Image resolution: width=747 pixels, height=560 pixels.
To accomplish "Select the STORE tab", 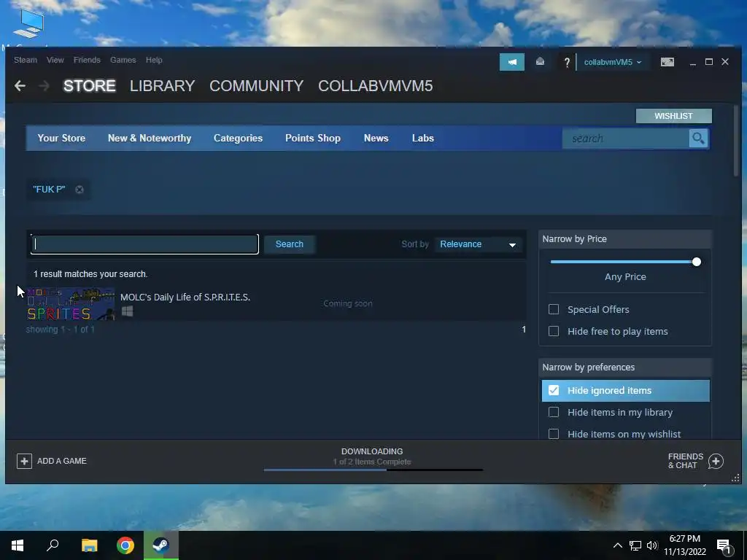I will point(90,86).
